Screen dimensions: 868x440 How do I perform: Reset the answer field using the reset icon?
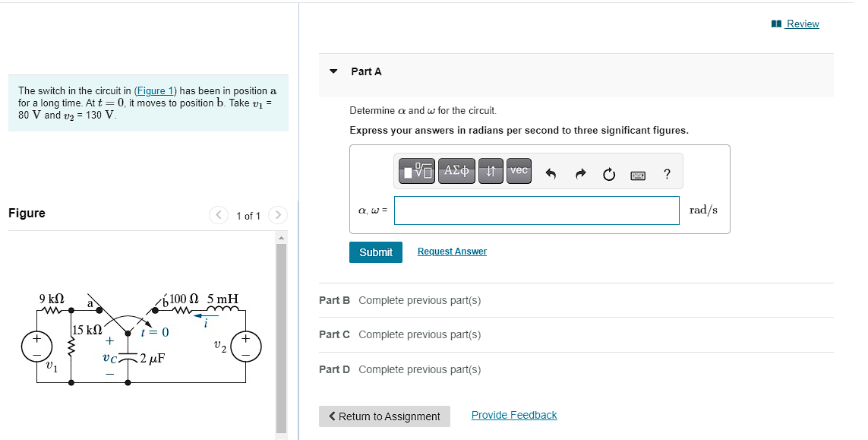point(608,171)
